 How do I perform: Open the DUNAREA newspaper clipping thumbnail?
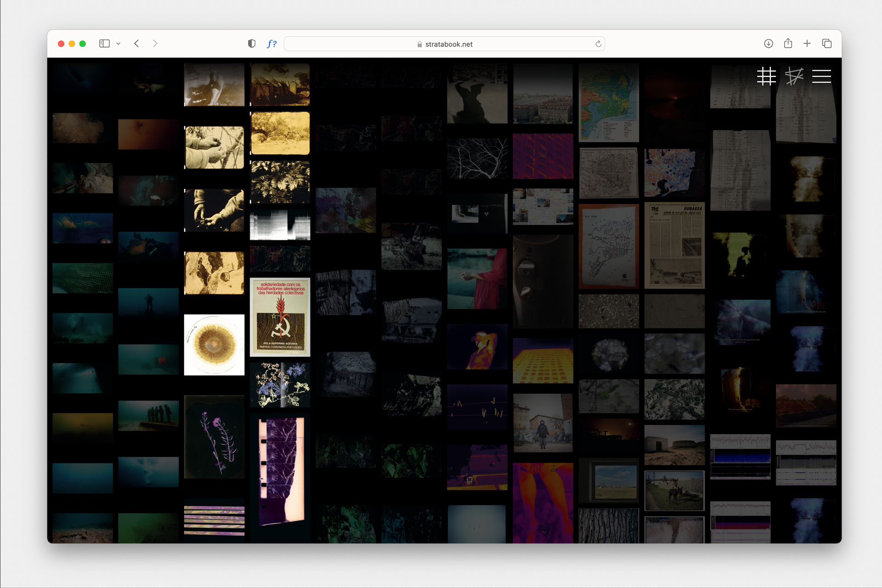click(x=674, y=245)
